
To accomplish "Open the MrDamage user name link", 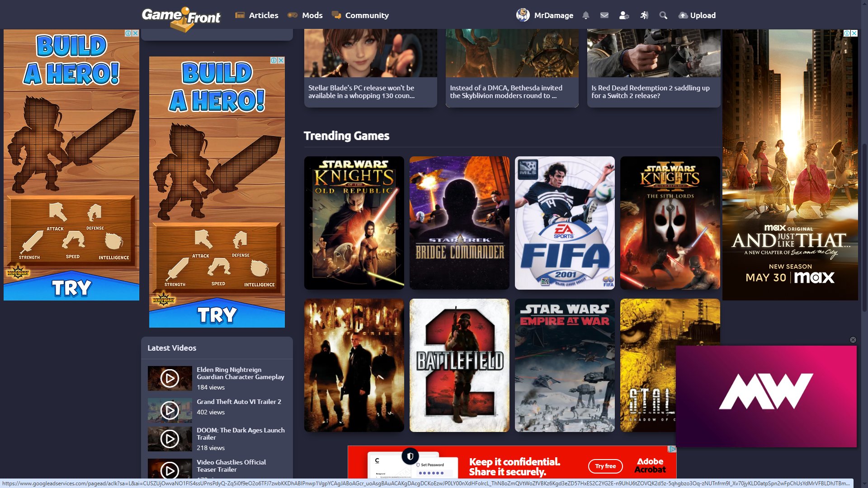I will tap(553, 15).
